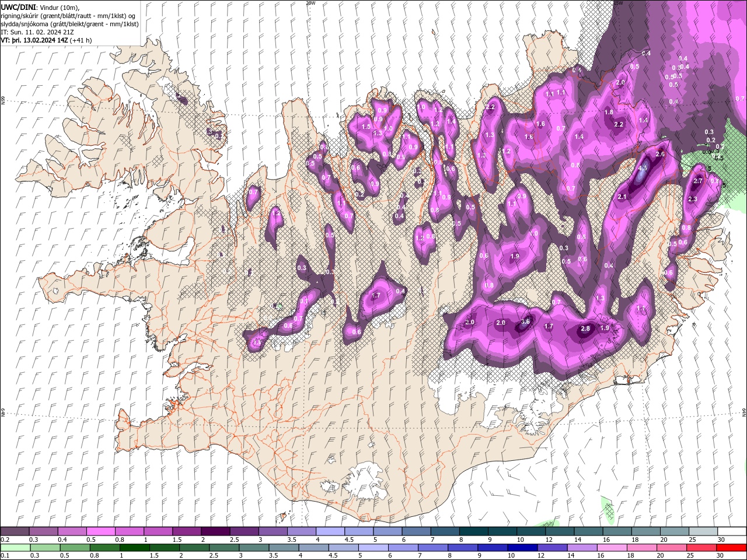747x560 pixels.
Task: Click the deep blue lower legend swatch labeled 10
Action: click(522, 548)
